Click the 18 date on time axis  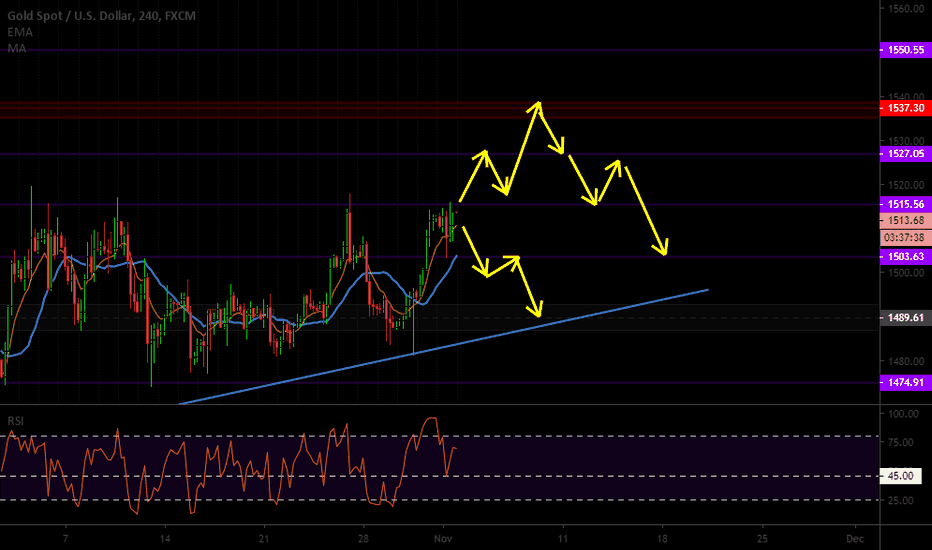point(662,539)
